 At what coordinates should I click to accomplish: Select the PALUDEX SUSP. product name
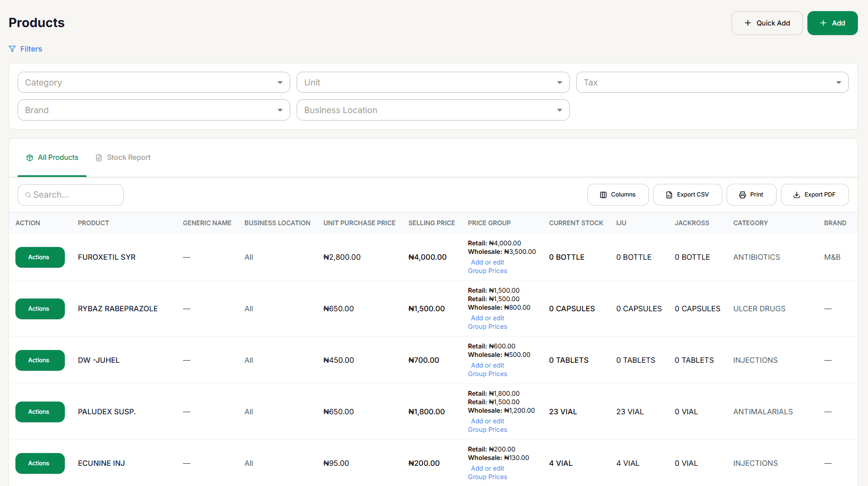[x=107, y=412]
